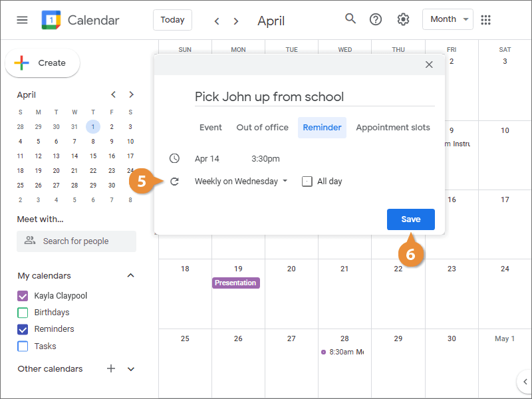Close the reminder dialog
Image resolution: width=532 pixels, height=399 pixels.
tap(429, 65)
